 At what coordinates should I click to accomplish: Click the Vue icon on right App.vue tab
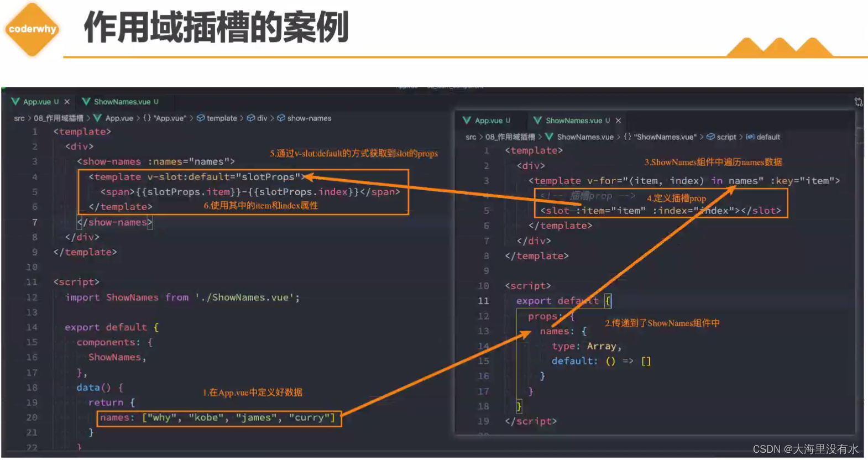[468, 121]
